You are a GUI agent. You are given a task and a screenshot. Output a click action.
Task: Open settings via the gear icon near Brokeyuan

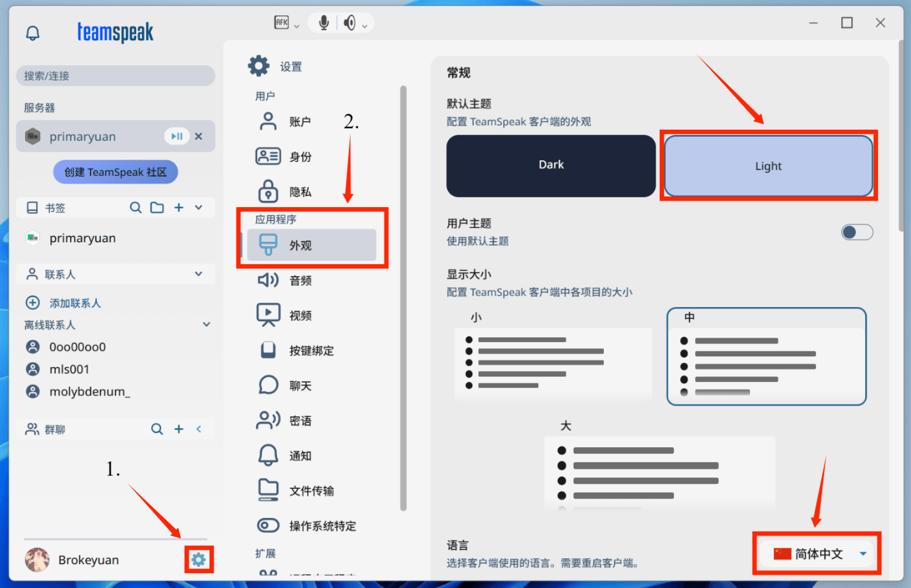[x=199, y=559]
